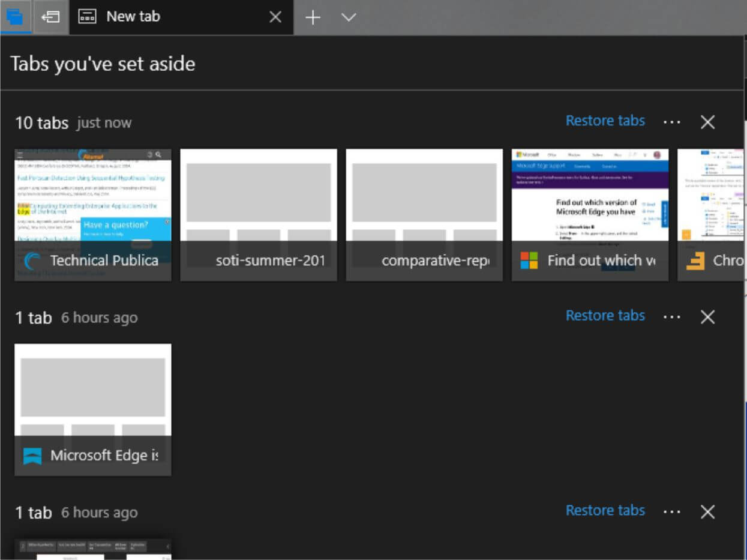Open Find out which version thumbnail

tap(590, 215)
